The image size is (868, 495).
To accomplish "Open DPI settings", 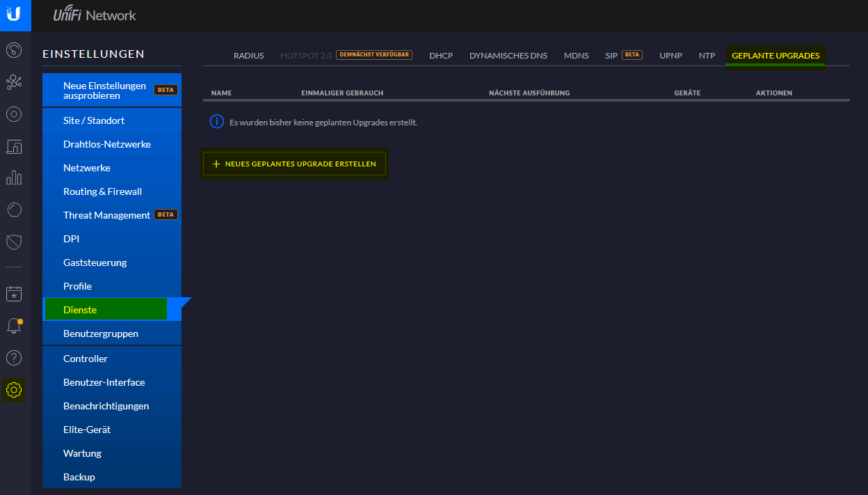I will (x=112, y=239).
